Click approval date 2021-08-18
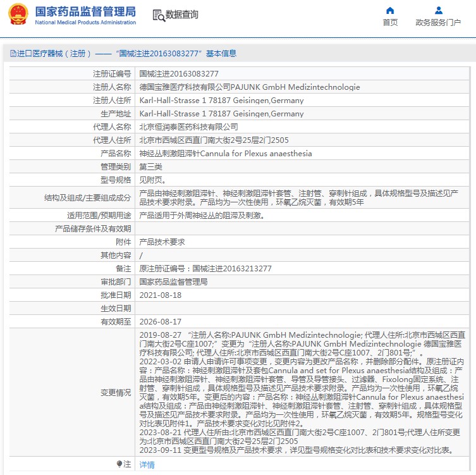476x475 pixels. (161, 295)
